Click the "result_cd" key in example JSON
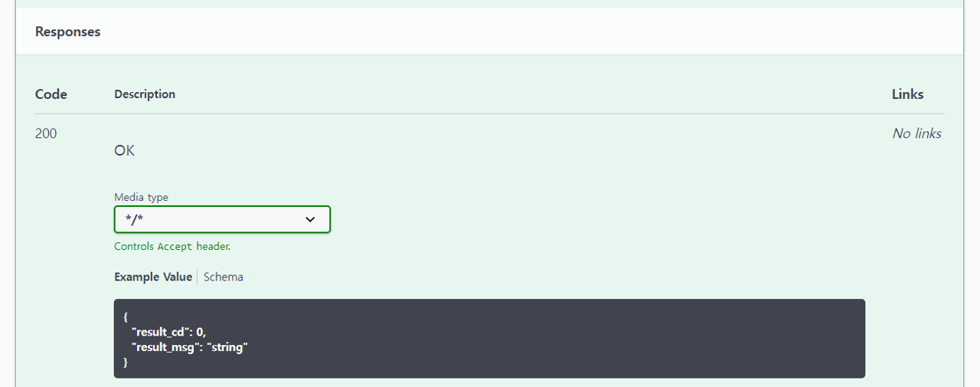 pyautogui.click(x=161, y=332)
